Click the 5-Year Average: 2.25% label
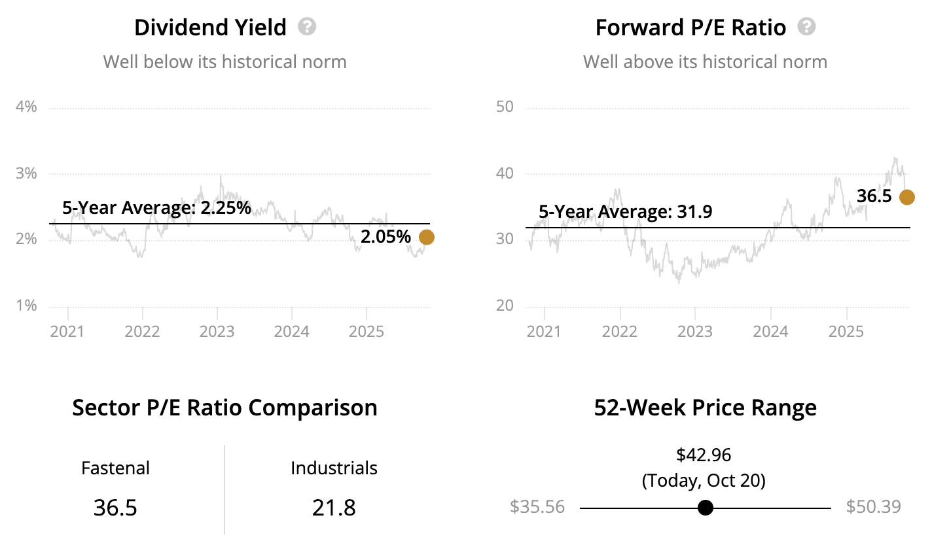Image resolution: width=932 pixels, height=560 pixels. pos(156,208)
